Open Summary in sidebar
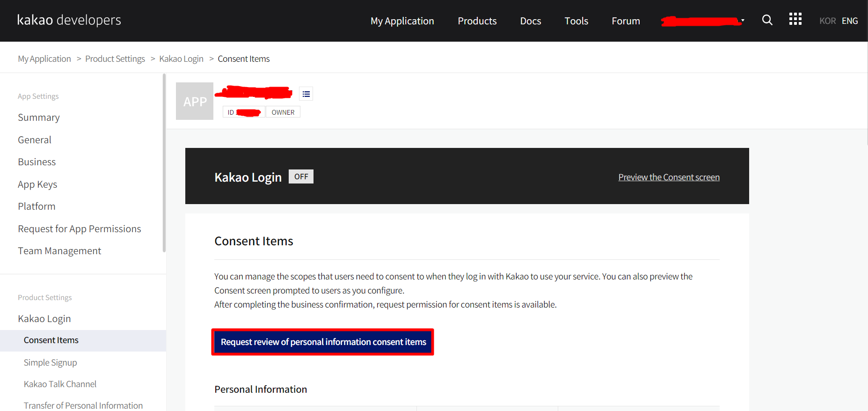Image resolution: width=868 pixels, height=411 pixels. click(39, 117)
